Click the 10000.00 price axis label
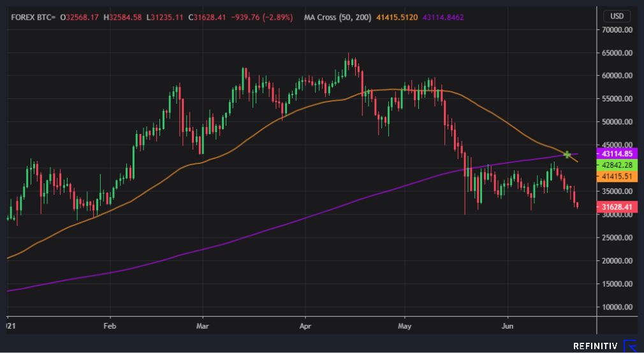The image size is (644, 353). coord(617,307)
